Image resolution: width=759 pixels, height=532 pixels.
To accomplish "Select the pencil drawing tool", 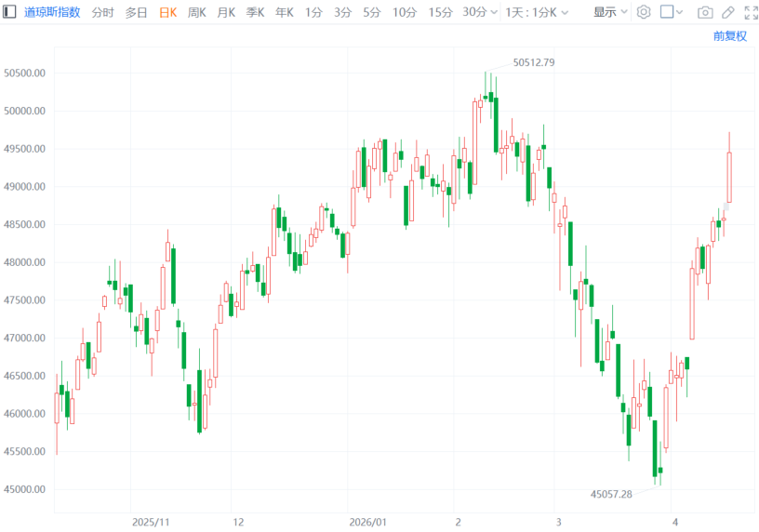I will click(x=728, y=12).
